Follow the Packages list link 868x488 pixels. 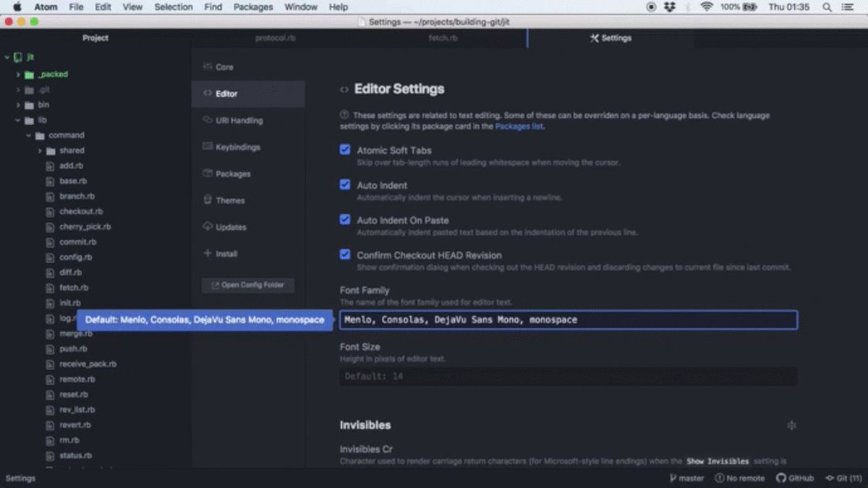pyautogui.click(x=519, y=126)
